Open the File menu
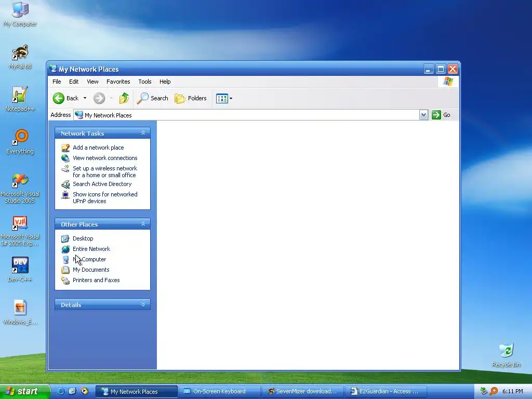532x399 pixels. click(x=57, y=82)
